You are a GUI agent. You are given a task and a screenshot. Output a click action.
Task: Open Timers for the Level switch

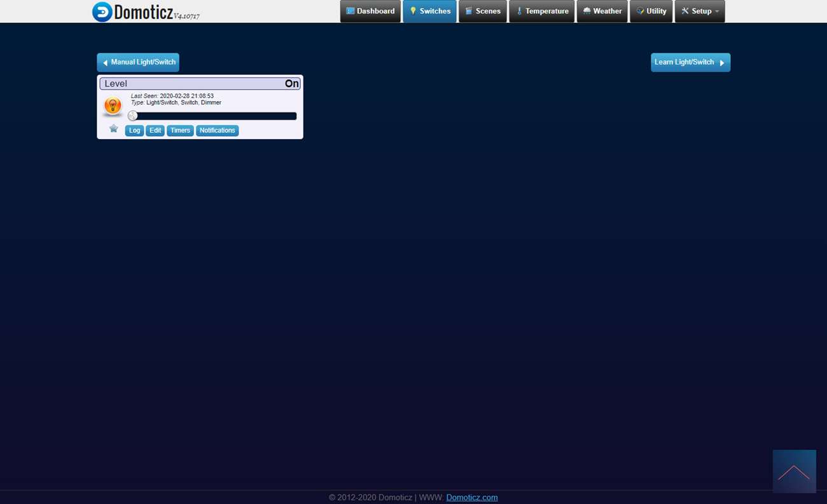click(180, 131)
